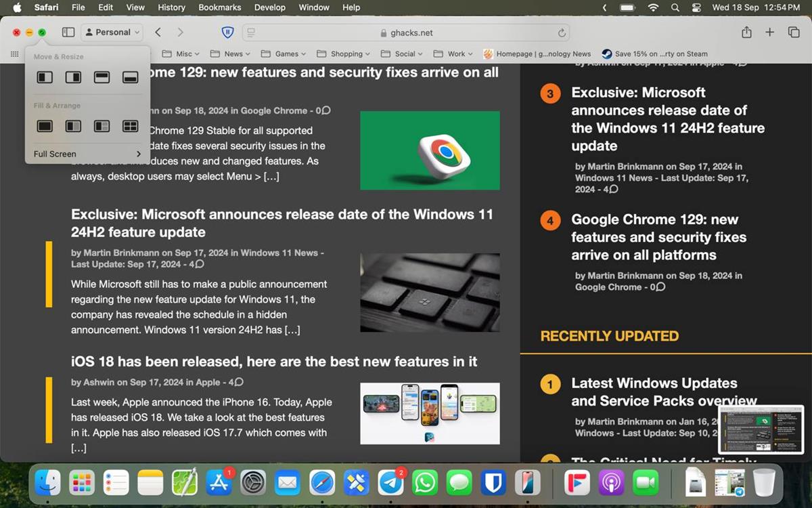Open the Bookmarks menu
812x508 pixels.
tap(220, 7)
